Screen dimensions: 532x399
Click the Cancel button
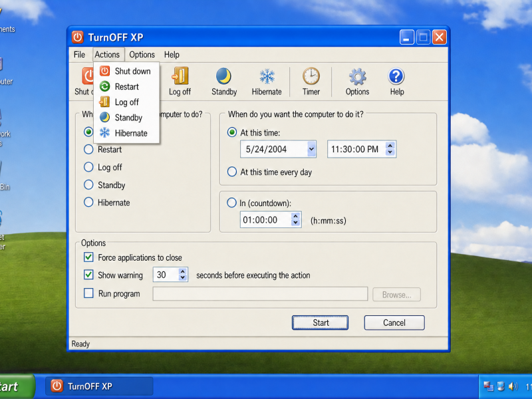click(394, 323)
